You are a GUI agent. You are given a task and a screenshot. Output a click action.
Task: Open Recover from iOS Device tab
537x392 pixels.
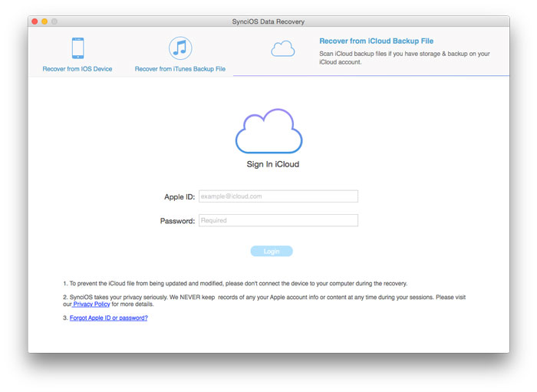77,69
